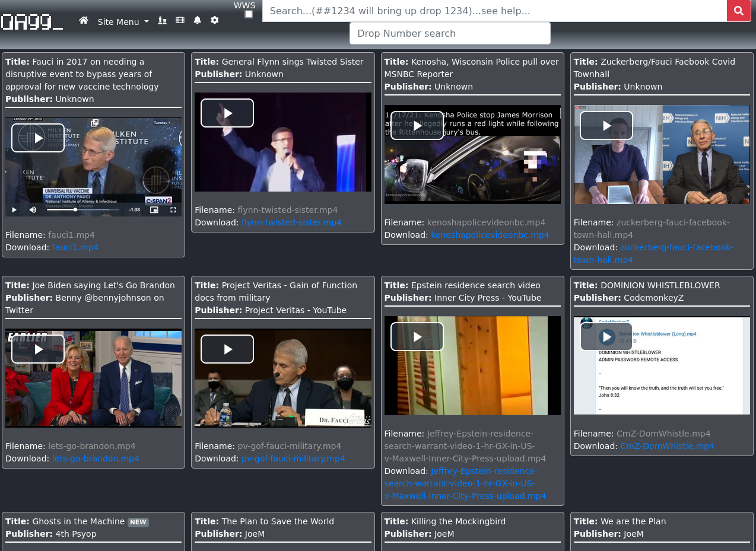Download pv-gof-fauci-military.mp4
The height and width of the screenshot is (551, 756).
point(293,458)
